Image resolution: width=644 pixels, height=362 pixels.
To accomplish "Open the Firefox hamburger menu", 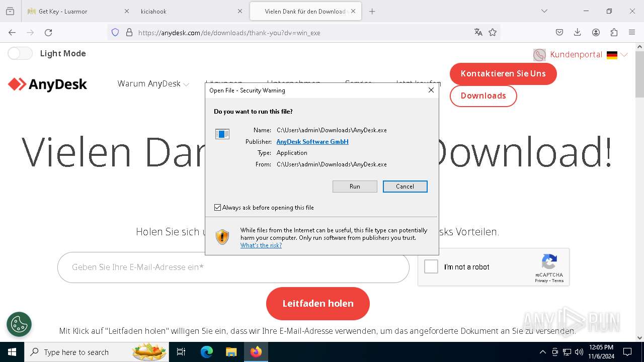I will click(632, 32).
